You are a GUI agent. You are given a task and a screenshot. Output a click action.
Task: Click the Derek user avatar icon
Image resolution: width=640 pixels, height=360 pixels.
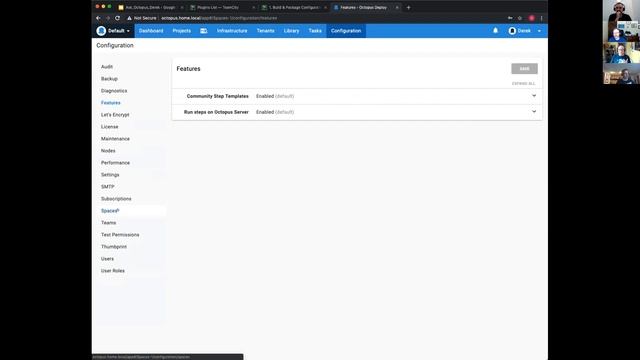[x=512, y=31]
